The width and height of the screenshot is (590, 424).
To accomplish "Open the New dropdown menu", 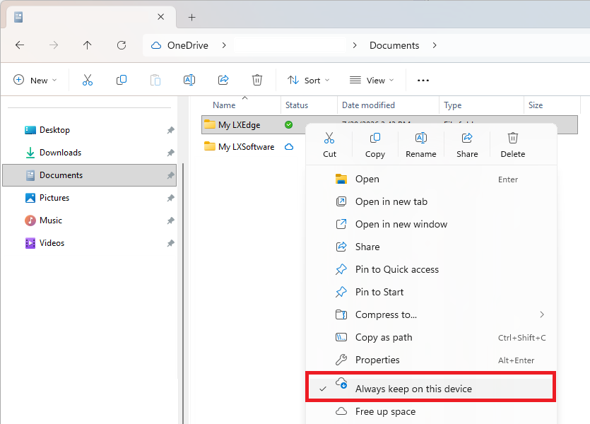I will [35, 80].
